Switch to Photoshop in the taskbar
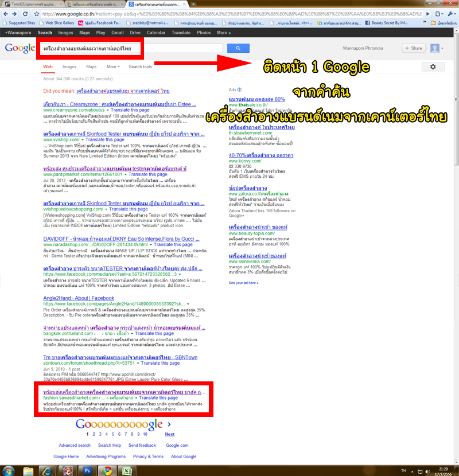The image size is (459, 476). coord(87,471)
